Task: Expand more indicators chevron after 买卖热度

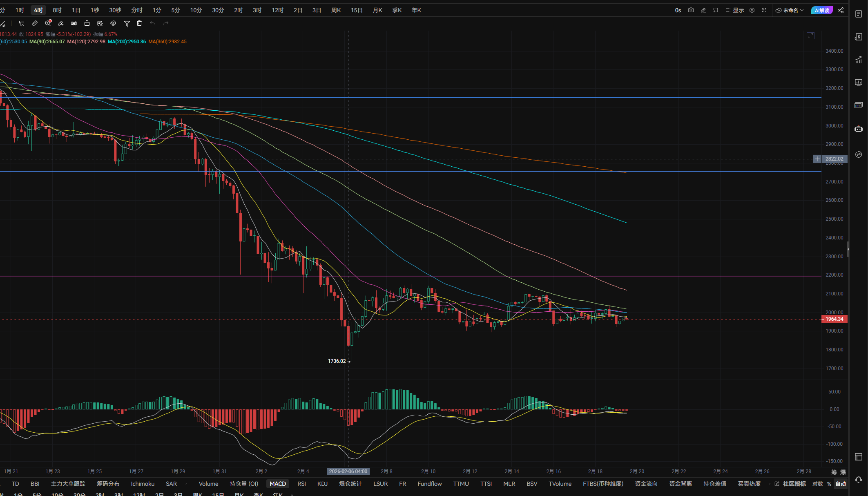Action: (x=770, y=484)
